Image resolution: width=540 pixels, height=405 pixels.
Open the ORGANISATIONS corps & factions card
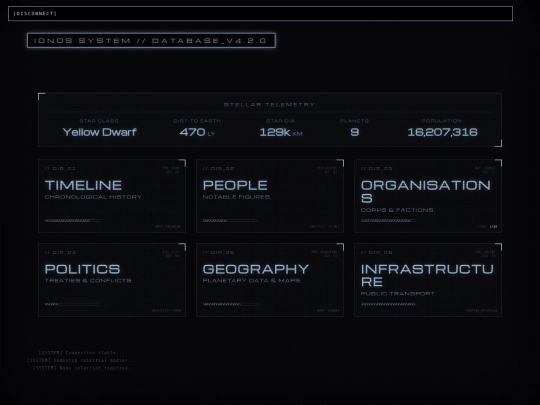click(x=428, y=196)
